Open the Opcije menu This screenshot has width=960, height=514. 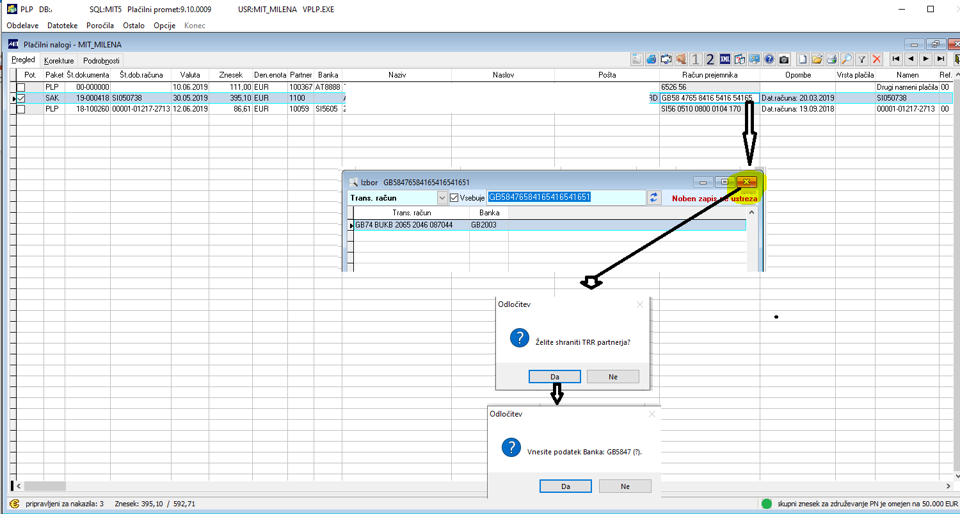tap(165, 26)
